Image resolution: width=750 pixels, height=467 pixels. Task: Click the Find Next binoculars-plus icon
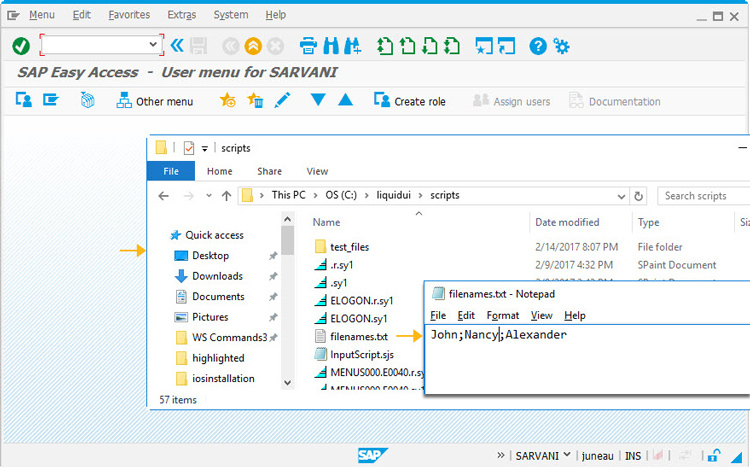click(353, 46)
